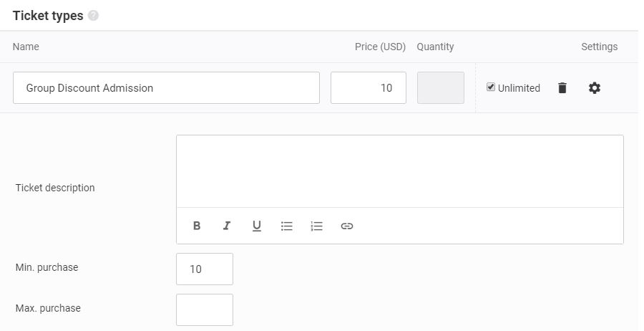Click the Price field showing 10
This screenshot has height=331, width=644.
(369, 88)
